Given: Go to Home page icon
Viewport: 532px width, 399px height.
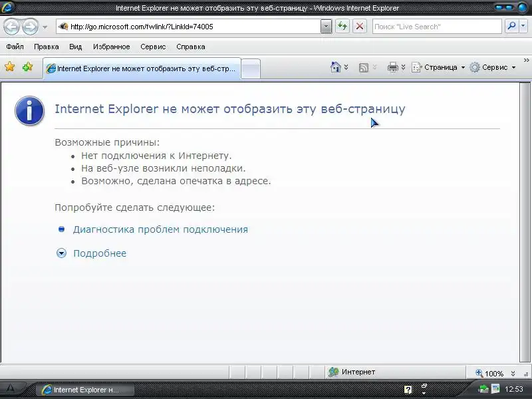Looking at the screenshot, I should pos(336,67).
